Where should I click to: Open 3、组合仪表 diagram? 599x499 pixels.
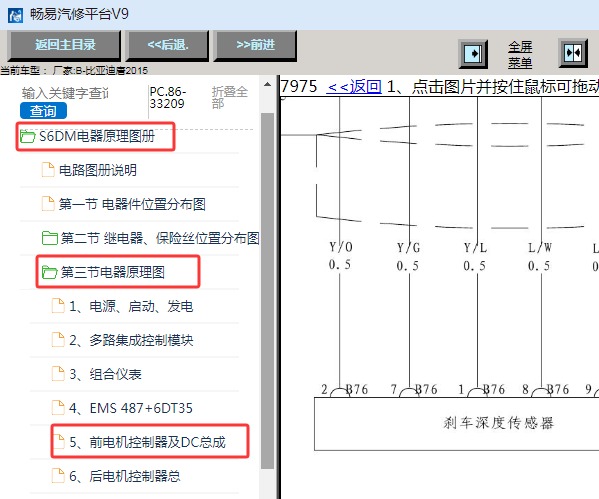[x=105, y=374]
